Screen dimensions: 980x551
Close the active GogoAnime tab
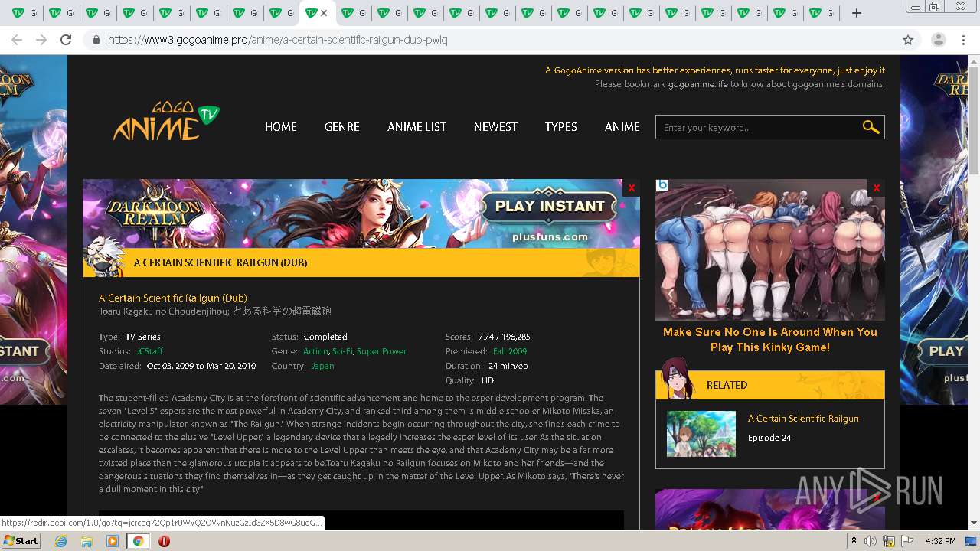[324, 13]
